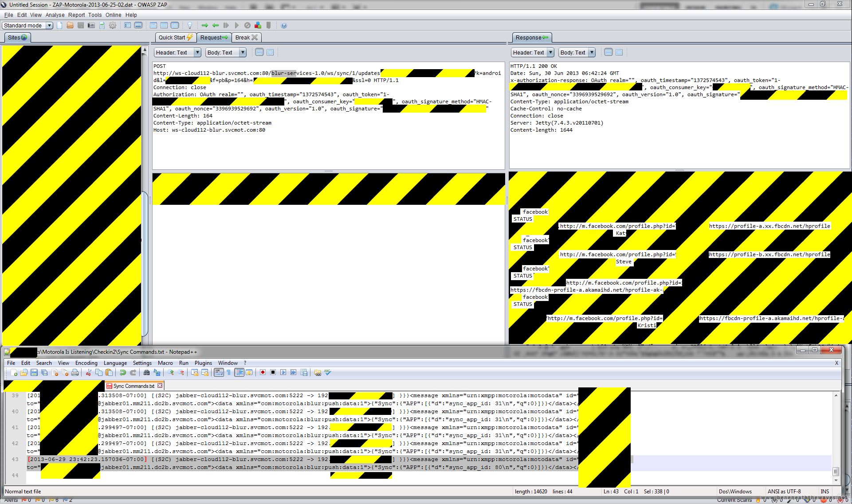Select the Response tab

[x=532, y=38]
